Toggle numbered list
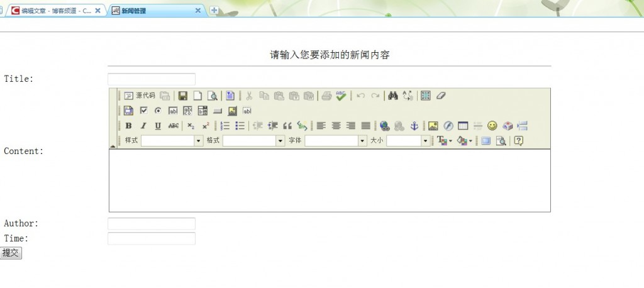Viewport: 644px width, 288px height. pos(225,126)
